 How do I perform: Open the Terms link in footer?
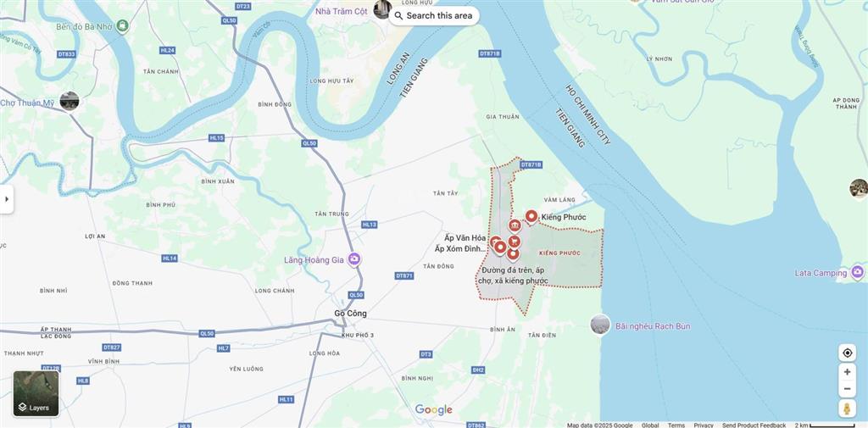(676, 425)
